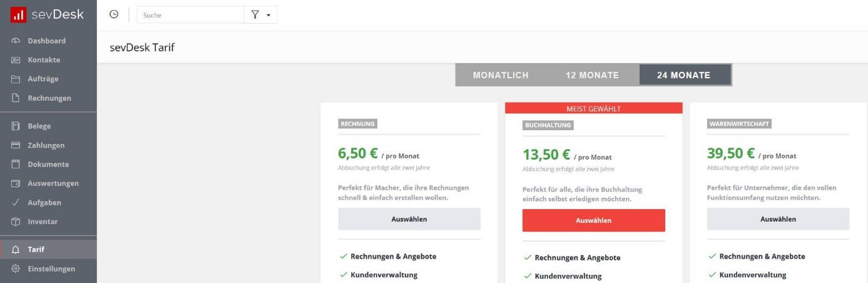The width and height of the screenshot is (868, 283).
Task: Select the Warenwirtschaft plan Auswählen button
Action: pyautogui.click(x=778, y=219)
